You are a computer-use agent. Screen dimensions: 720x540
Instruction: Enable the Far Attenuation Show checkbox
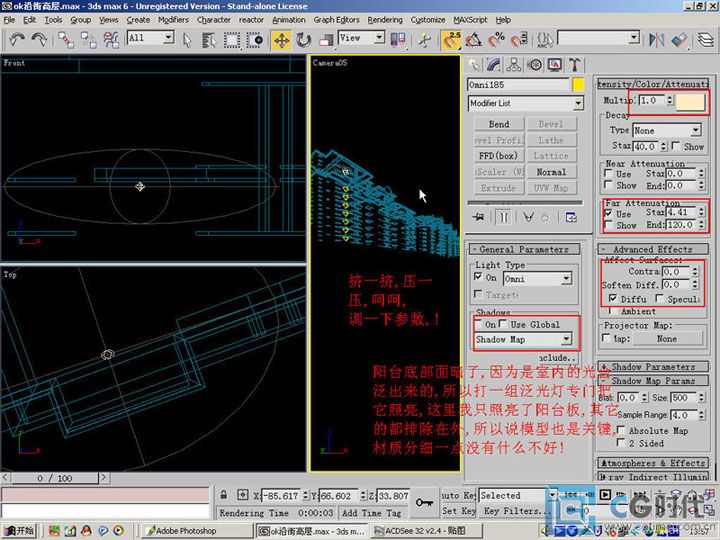pos(608,225)
